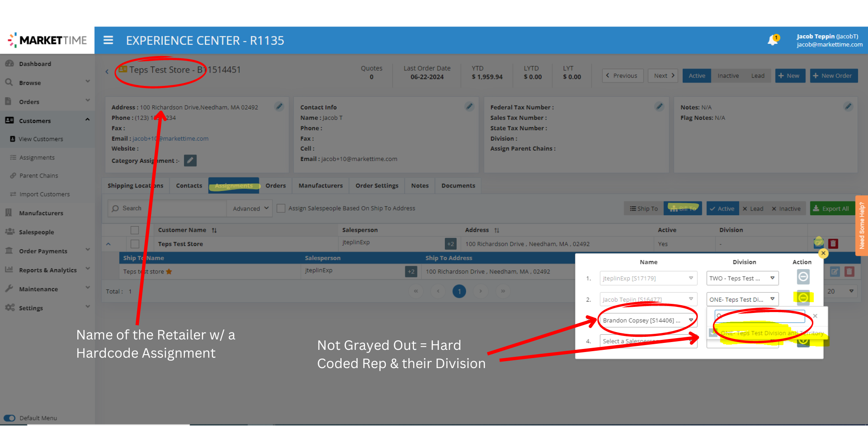Edit Contact Info with pencil icon
The height and width of the screenshot is (441, 868).
pyautogui.click(x=469, y=106)
